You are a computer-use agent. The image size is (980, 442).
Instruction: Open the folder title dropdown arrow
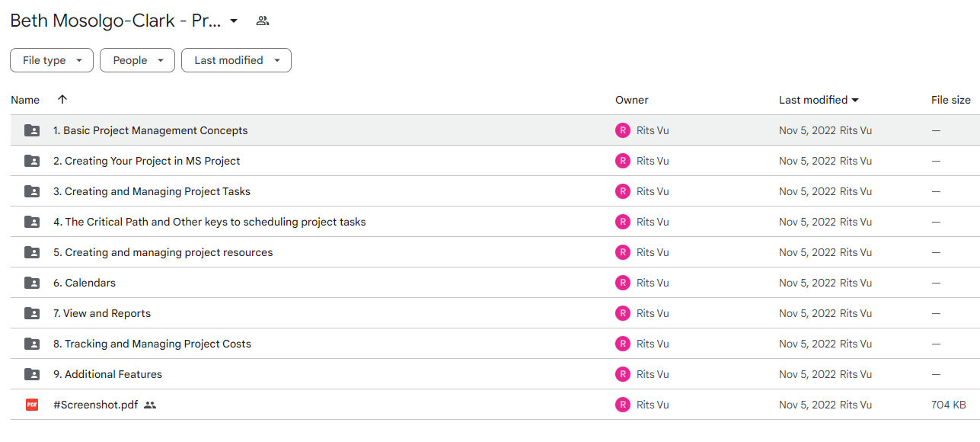point(234,21)
